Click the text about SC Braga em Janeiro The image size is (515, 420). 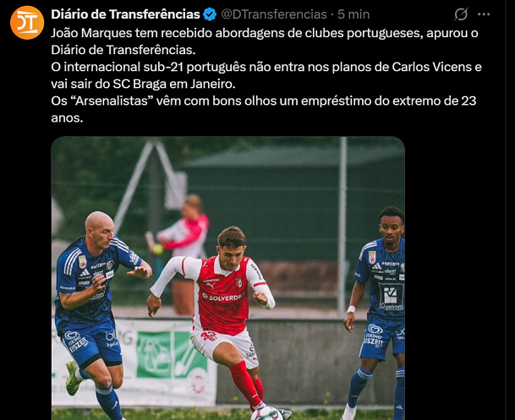coord(143,84)
